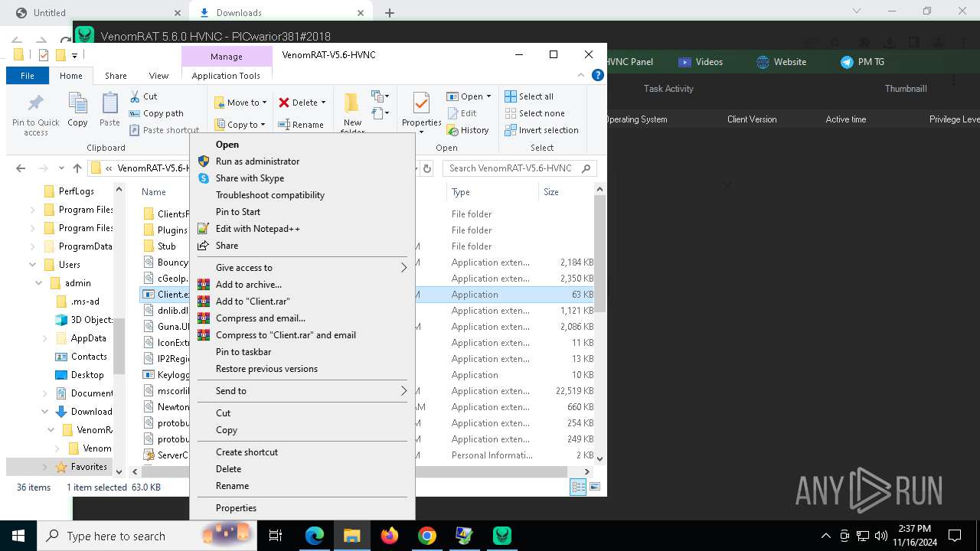
Task: Click Select all in ribbon
Action: (x=529, y=96)
